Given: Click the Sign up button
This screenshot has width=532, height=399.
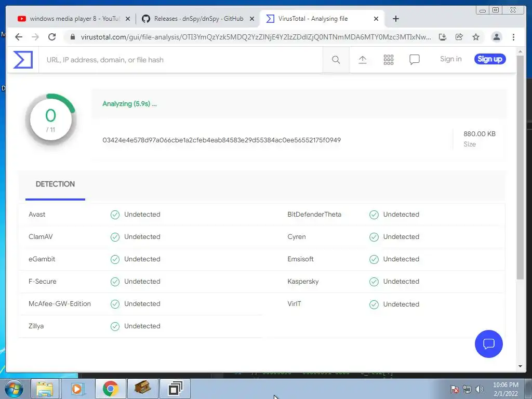Looking at the screenshot, I should click(x=490, y=59).
